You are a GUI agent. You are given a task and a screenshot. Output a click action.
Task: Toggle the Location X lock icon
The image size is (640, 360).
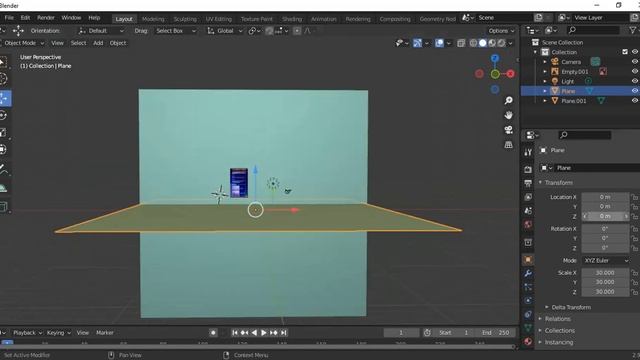(635, 197)
